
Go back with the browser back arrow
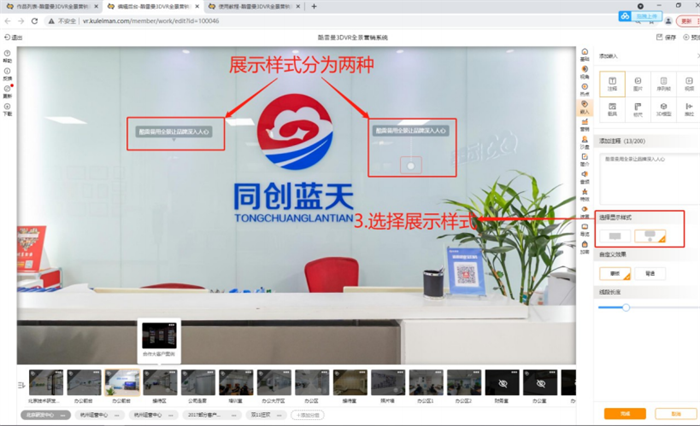(8, 21)
